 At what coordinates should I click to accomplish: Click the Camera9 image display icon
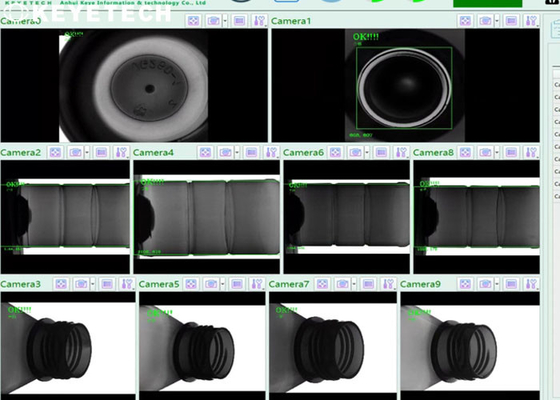point(511,284)
